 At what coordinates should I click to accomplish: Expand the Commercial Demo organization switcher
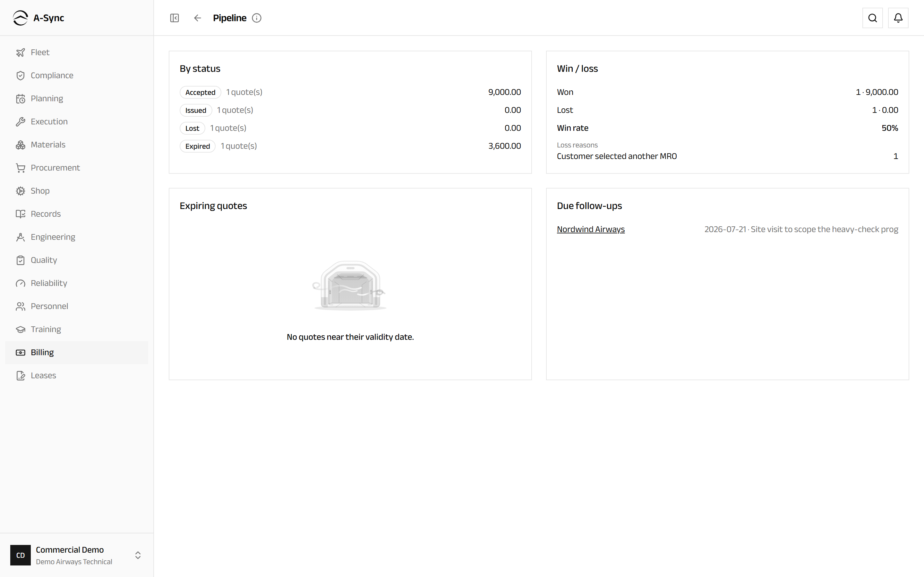[77, 555]
